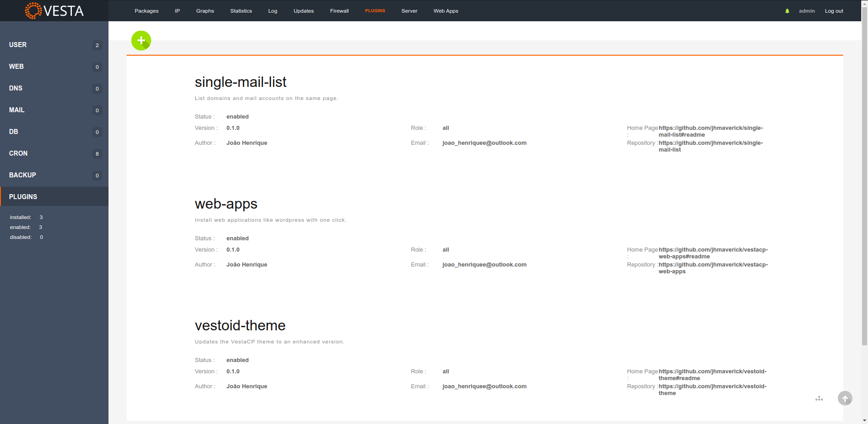
Task: Click the email address for vestoid-theme
Action: 484,386
